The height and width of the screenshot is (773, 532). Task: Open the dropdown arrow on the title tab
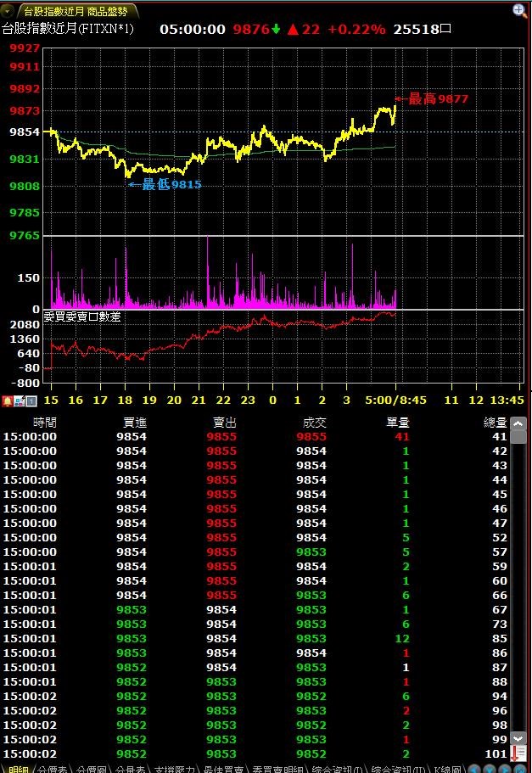(x=8, y=11)
